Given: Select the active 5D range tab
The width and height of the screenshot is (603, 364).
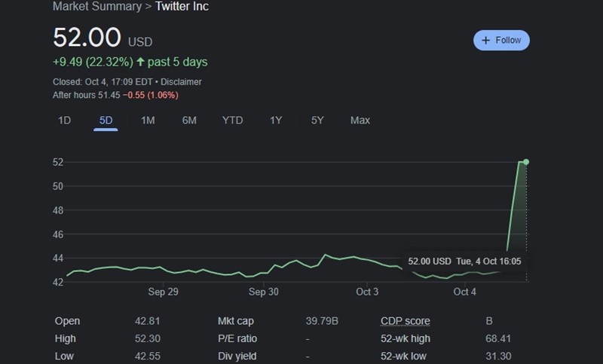Looking at the screenshot, I should pos(106,121).
